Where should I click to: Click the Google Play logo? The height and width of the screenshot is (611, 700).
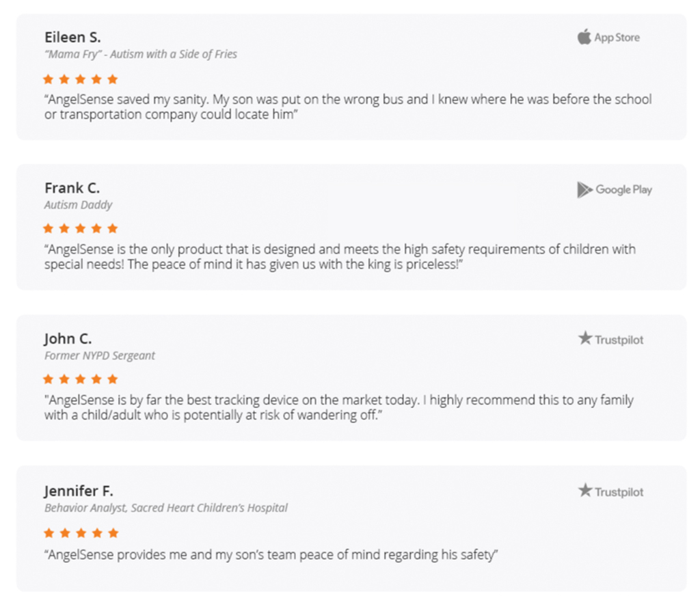[x=615, y=190]
